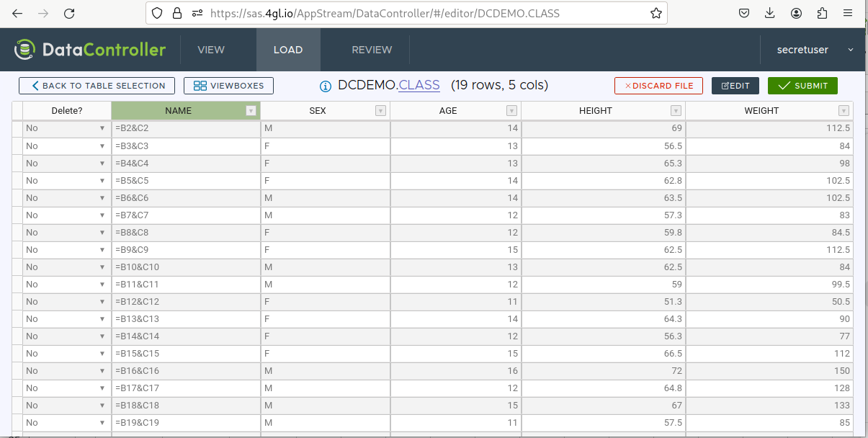Go back using browser back arrow
This screenshot has width=868, height=438.
[x=17, y=14]
